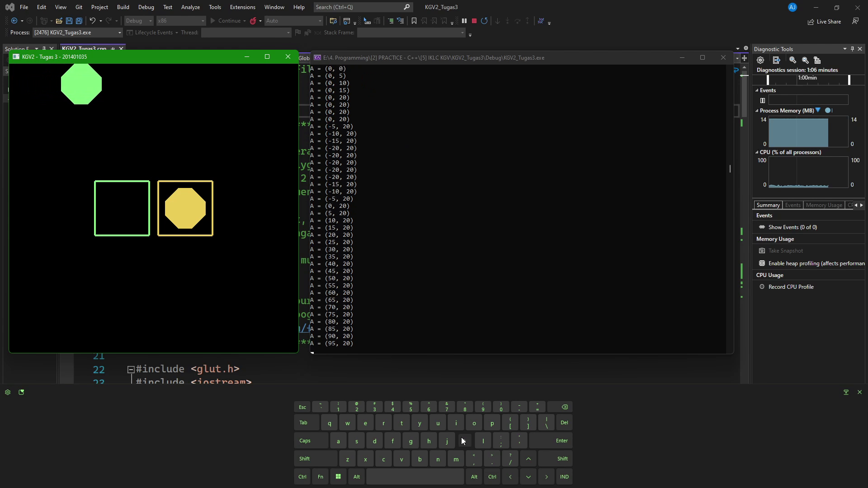Restart the debugging session
Image resolution: width=868 pixels, height=488 pixels.
tap(484, 21)
